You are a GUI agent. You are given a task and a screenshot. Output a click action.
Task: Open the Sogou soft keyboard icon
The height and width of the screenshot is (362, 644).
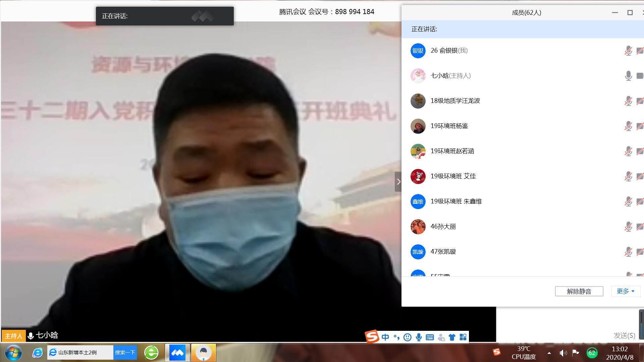(430, 337)
